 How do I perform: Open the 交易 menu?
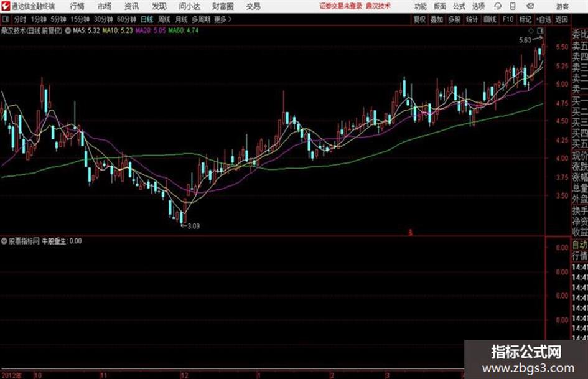point(253,6)
